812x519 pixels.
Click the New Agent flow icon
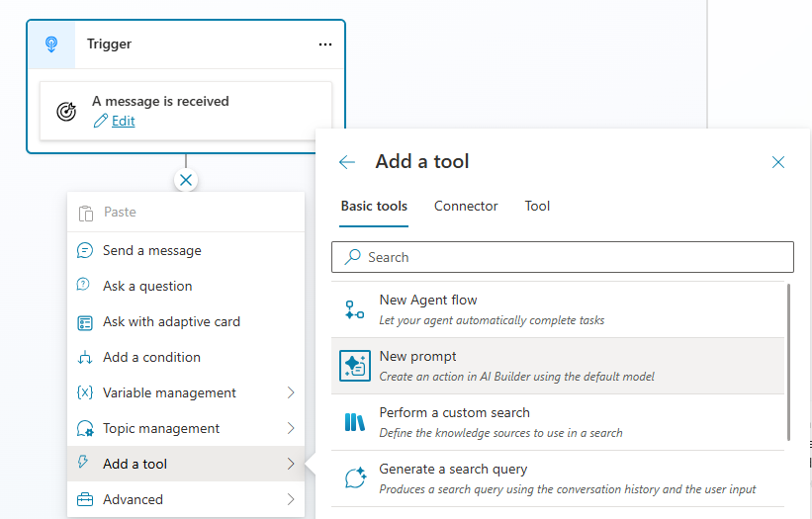(x=355, y=309)
